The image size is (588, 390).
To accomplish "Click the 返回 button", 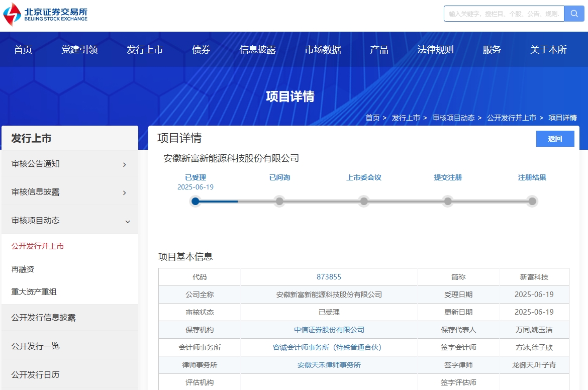I will coord(555,138).
